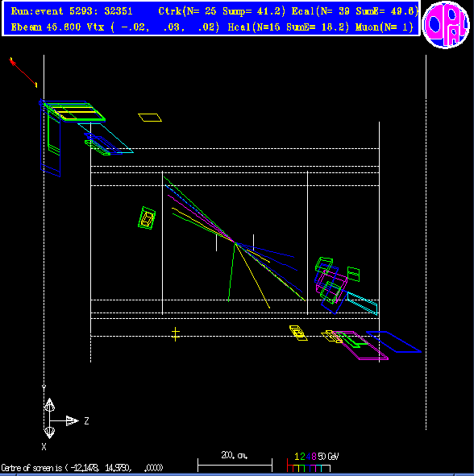Click the yellow parallelogram muon hit near top
The image size is (474, 476).
pos(150,118)
